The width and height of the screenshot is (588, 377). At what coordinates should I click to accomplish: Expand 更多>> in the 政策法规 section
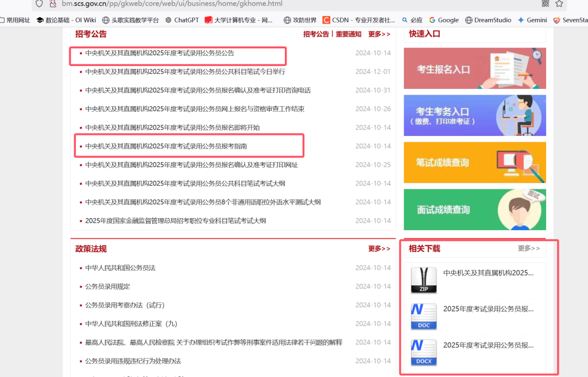(x=379, y=248)
